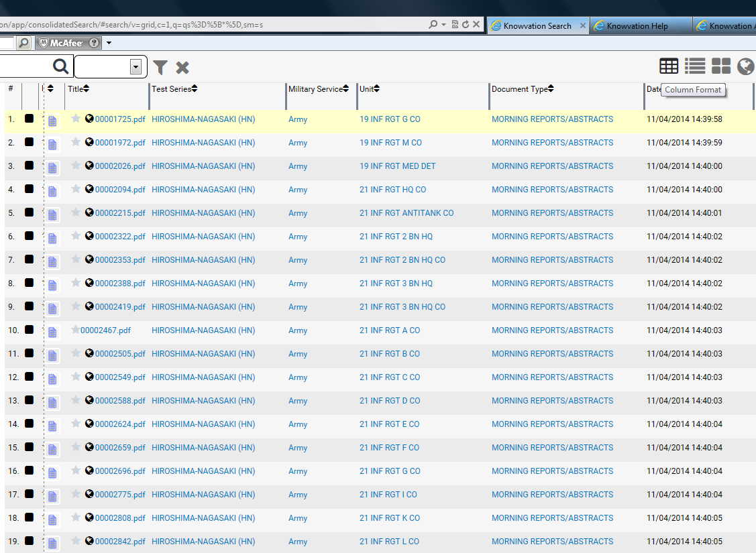Switch to list view icon
The image size is (756, 553).
click(695, 66)
